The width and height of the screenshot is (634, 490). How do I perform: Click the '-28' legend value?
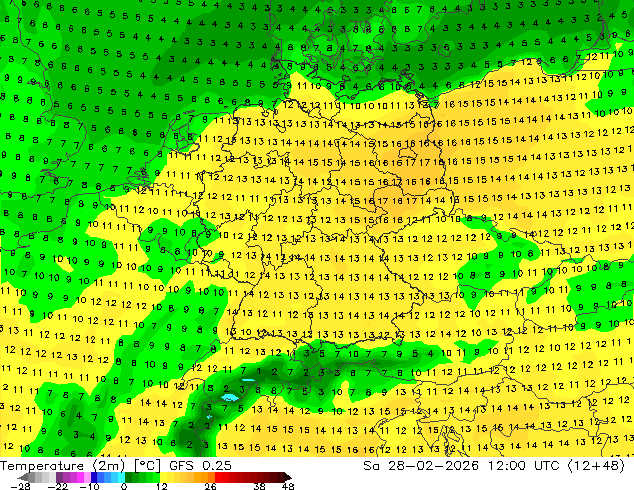click(x=20, y=486)
